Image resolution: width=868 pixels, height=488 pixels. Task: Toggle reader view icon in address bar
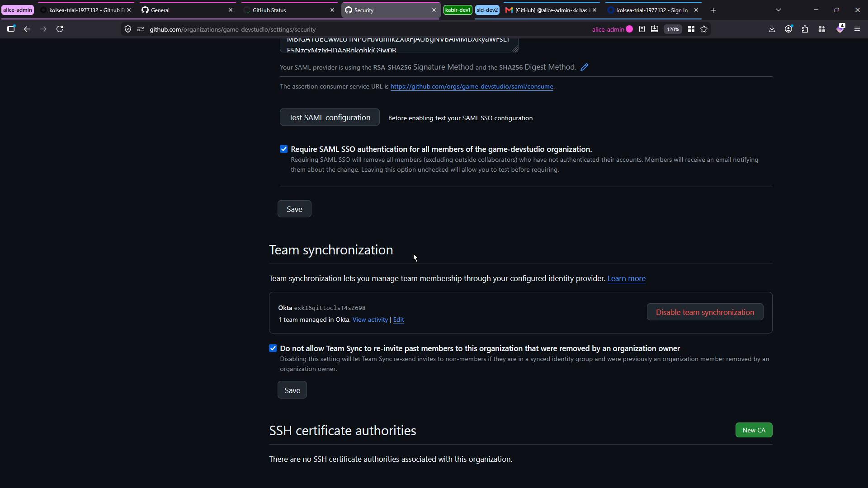click(x=642, y=29)
